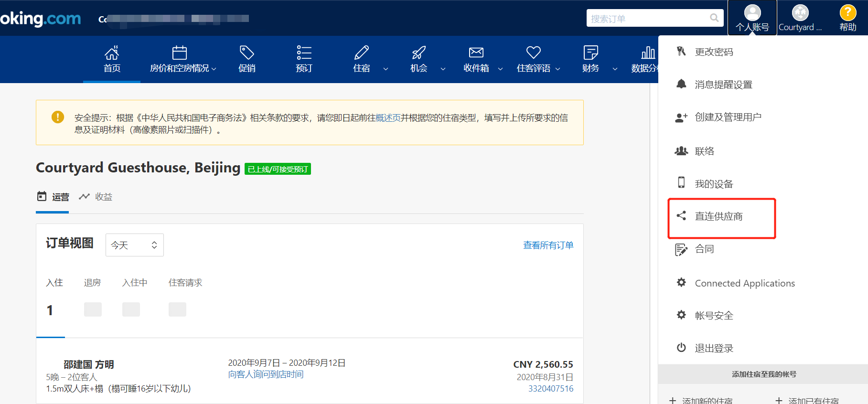
Task: Open the Promotions tag icon
Action: [x=246, y=53]
